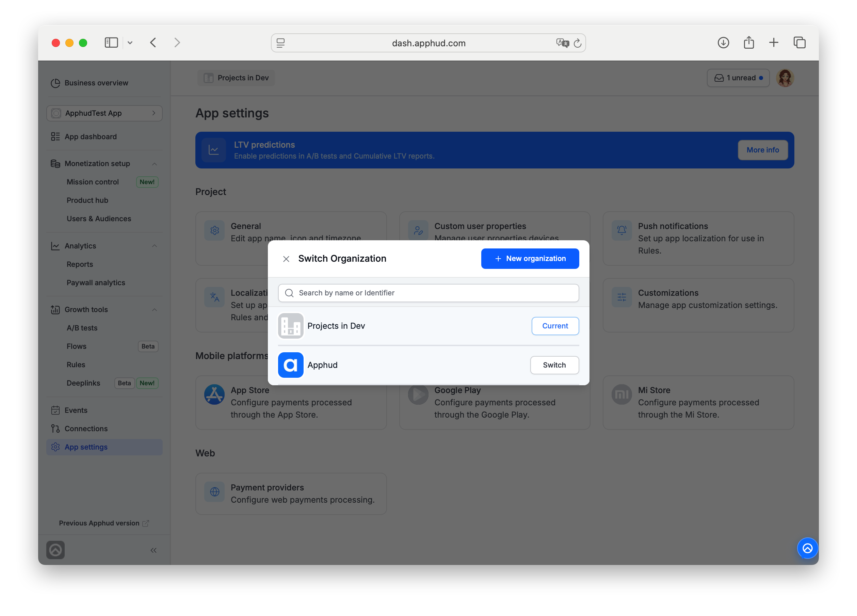
Task: Collapse the Growth tools section
Action: pyautogui.click(x=154, y=310)
